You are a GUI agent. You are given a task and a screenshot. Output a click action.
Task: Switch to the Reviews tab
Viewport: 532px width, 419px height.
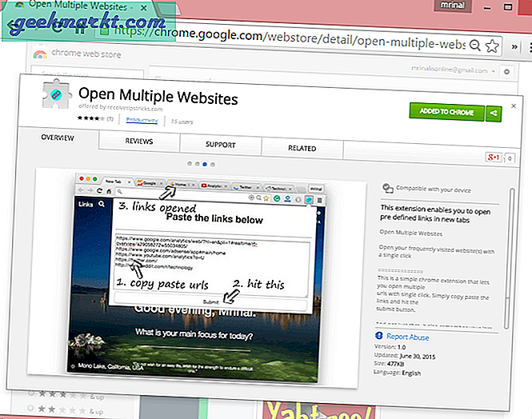tap(138, 142)
